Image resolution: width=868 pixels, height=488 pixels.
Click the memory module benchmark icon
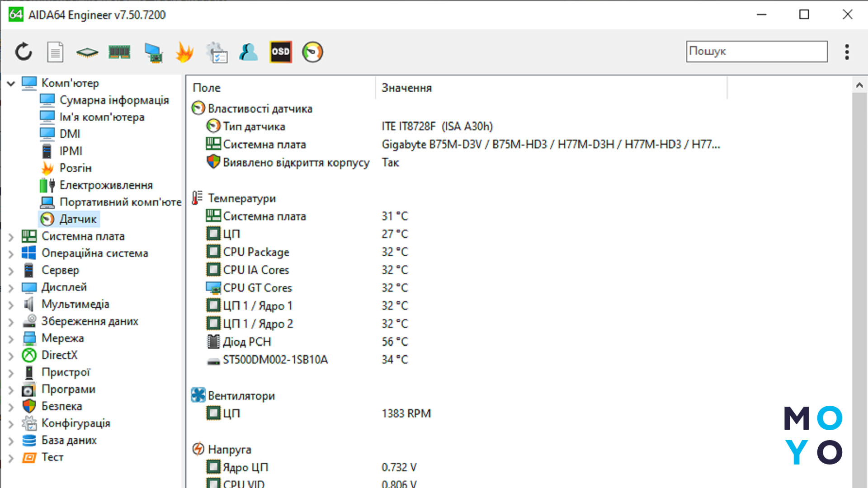119,52
